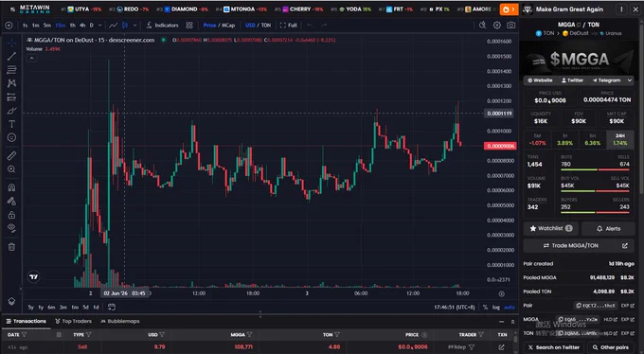
Task: Open the object tree layers icon
Action: pyautogui.click(x=11, y=301)
